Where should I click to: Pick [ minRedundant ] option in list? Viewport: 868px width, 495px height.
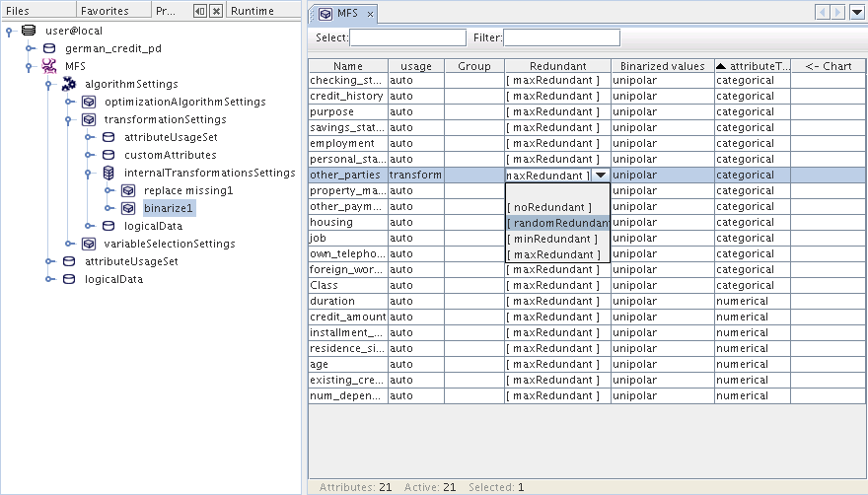[552, 239]
